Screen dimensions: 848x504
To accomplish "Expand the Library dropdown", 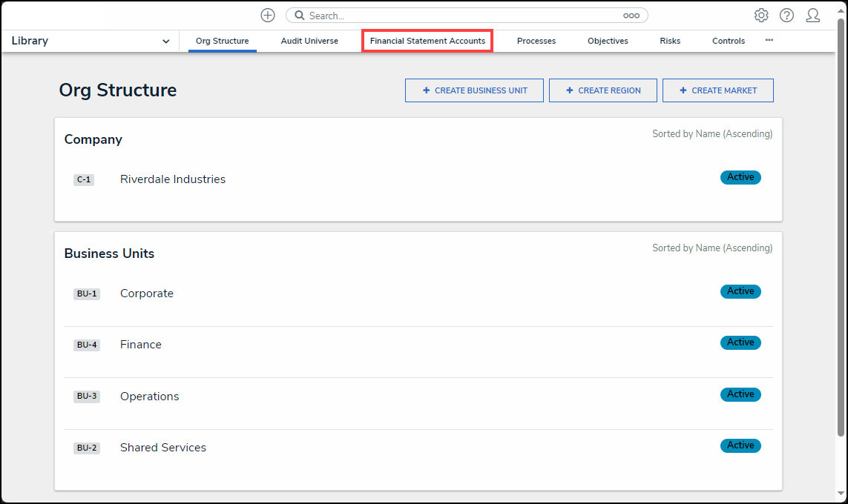I will [165, 42].
